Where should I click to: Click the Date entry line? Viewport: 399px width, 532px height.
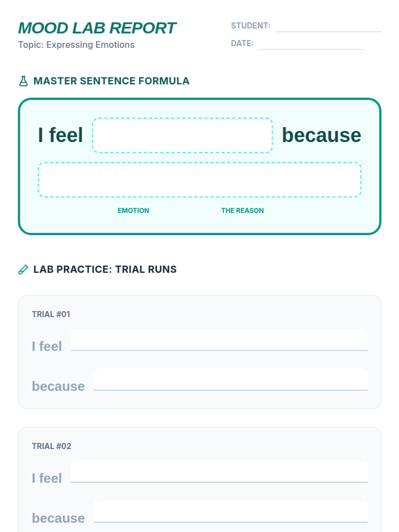(311, 44)
